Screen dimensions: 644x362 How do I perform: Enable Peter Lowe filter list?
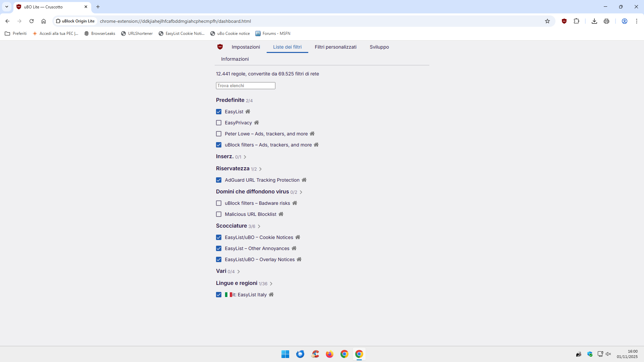[x=219, y=134]
